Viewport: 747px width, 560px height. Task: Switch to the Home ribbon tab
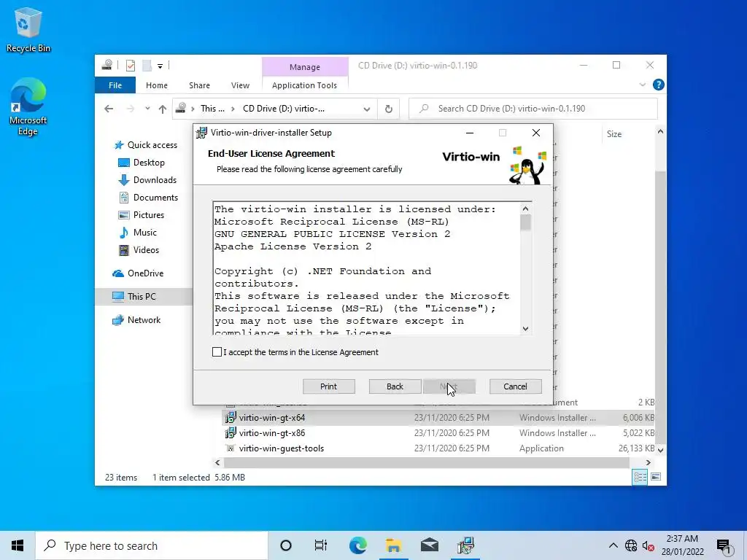[x=157, y=85]
